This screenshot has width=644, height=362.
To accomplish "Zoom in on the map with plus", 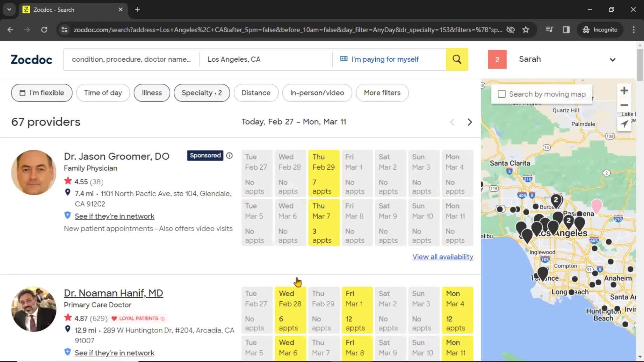I will pos(624,91).
